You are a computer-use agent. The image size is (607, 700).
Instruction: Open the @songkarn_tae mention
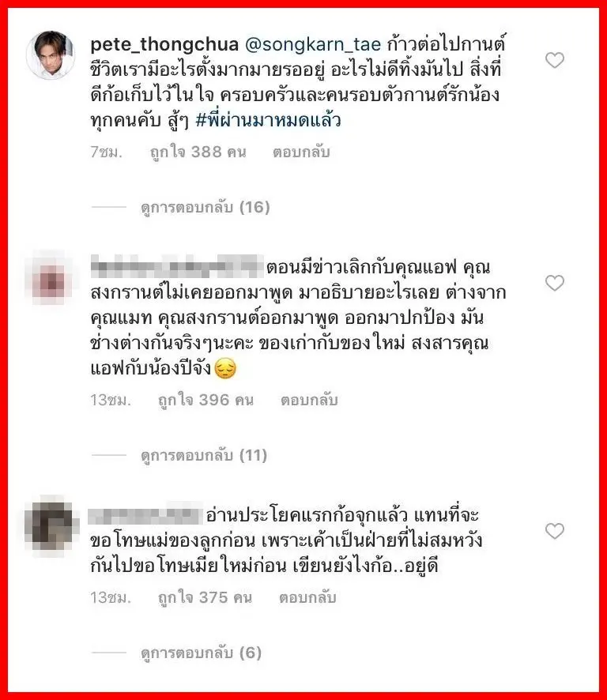click(313, 45)
